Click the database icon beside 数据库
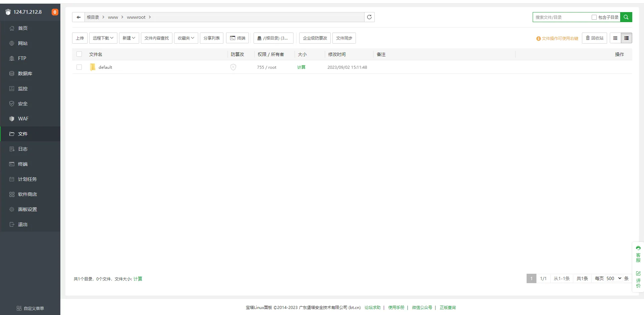 pos(12,73)
